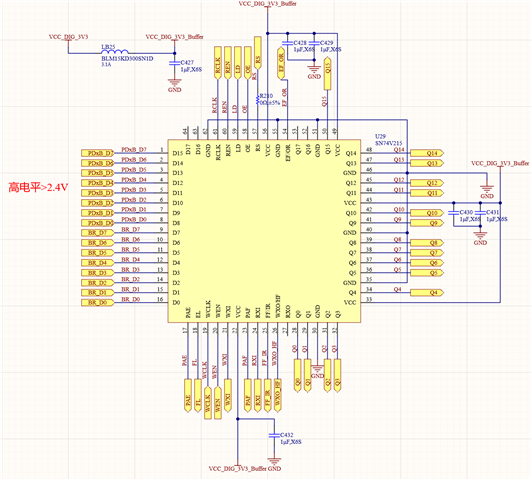Image resolution: width=532 pixels, height=480 pixels.
Task: Select the yellow Q14 output port
Action: pyautogui.click(x=427, y=153)
